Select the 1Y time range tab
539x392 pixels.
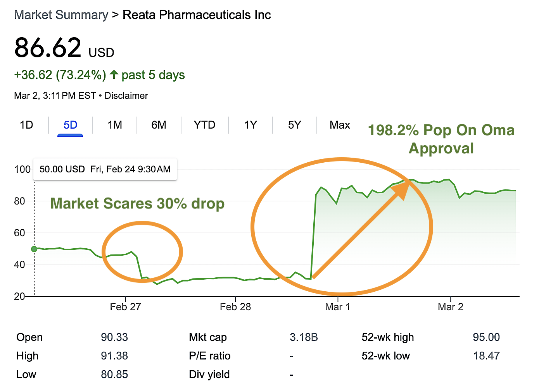tap(250, 125)
